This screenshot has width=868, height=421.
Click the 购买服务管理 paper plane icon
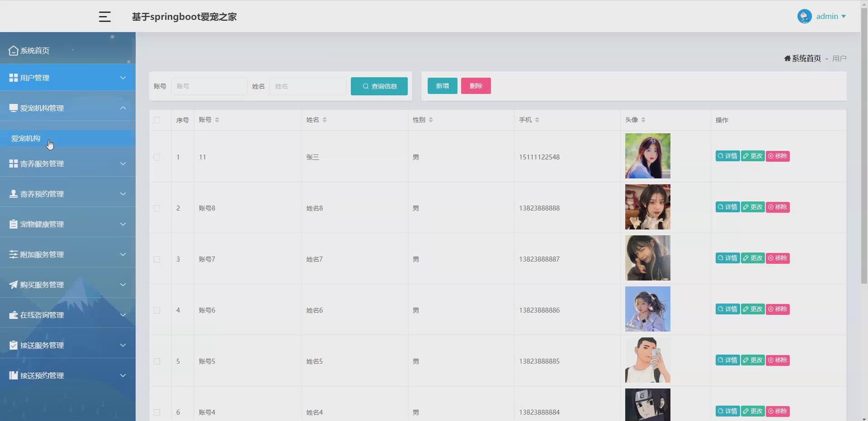[x=14, y=285]
